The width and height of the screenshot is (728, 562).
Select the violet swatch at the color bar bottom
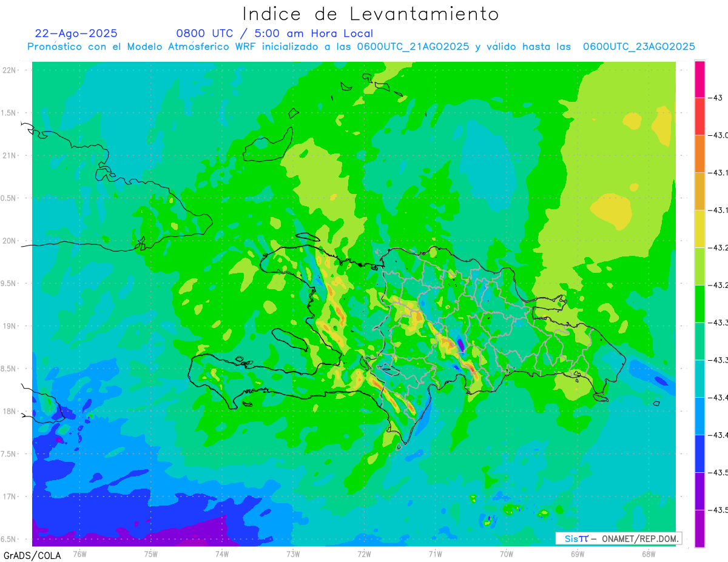pos(699,528)
